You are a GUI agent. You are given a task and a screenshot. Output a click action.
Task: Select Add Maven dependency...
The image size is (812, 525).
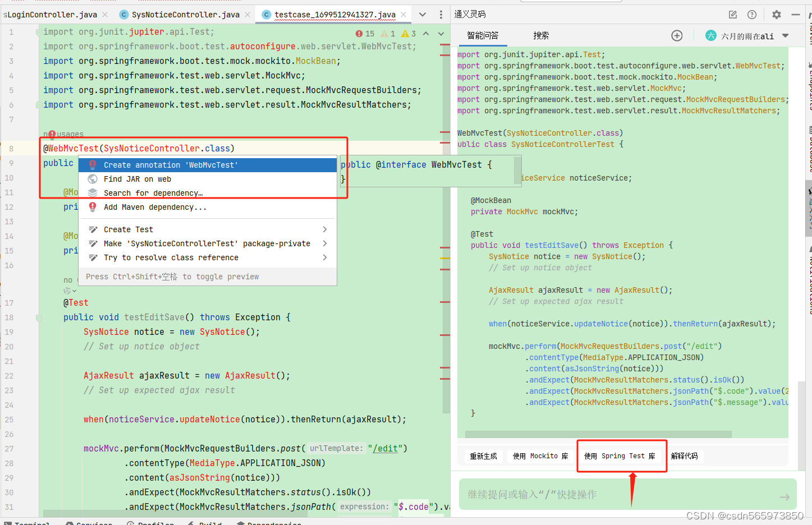(207, 207)
